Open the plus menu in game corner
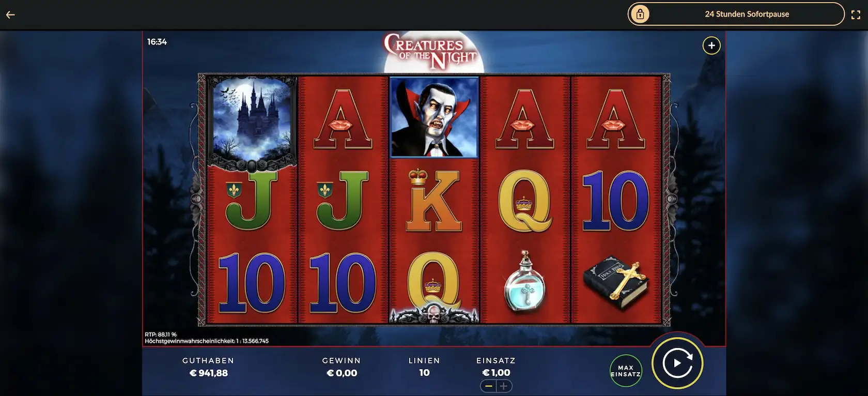This screenshot has width=868, height=396. [711, 45]
